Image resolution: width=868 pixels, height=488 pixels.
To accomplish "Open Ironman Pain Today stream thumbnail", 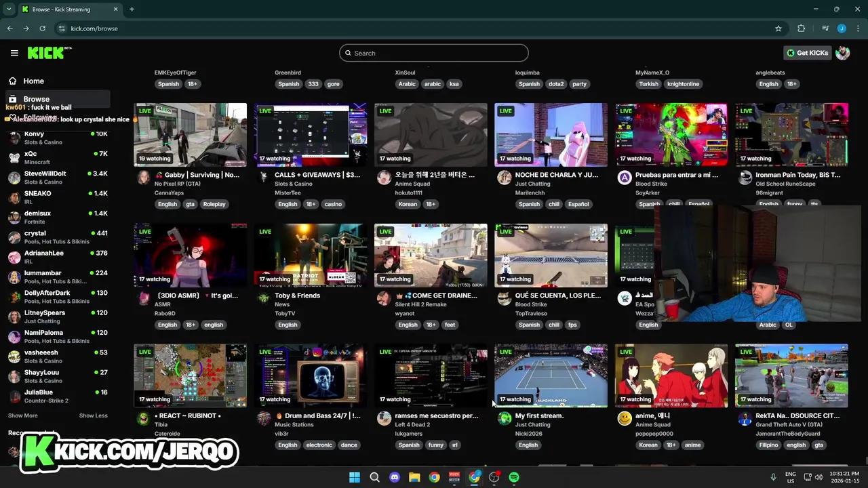I will pos(791,135).
